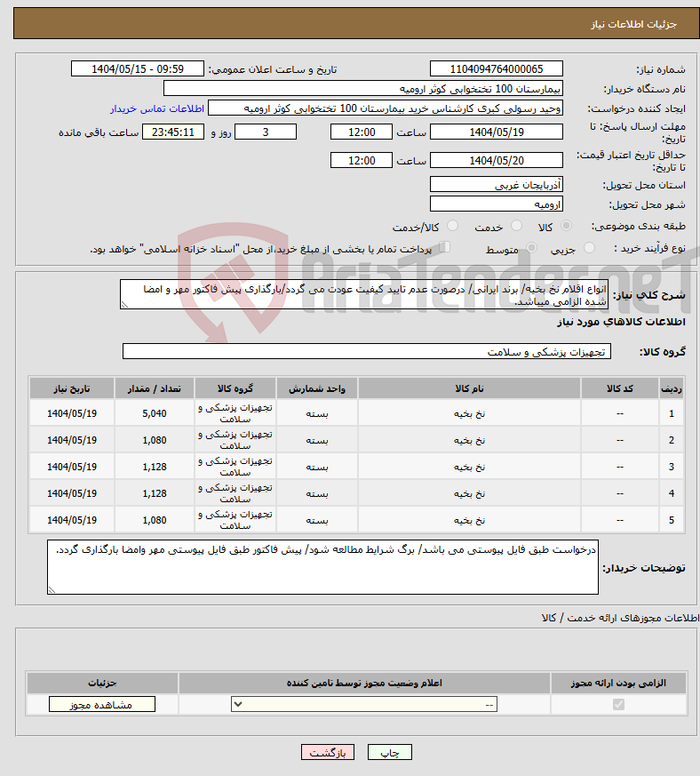Click the date cell in row 4
Image resolution: width=700 pixels, height=776 pixels.
click(72, 493)
